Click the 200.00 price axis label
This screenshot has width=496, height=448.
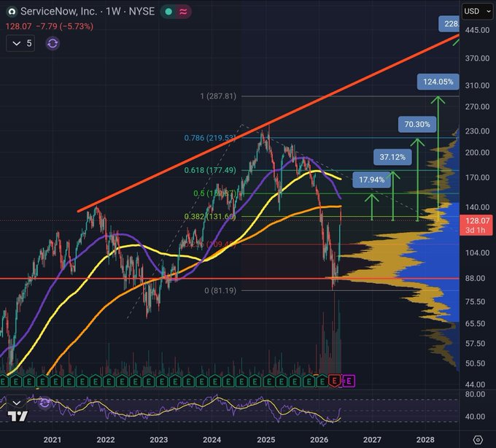click(477, 152)
